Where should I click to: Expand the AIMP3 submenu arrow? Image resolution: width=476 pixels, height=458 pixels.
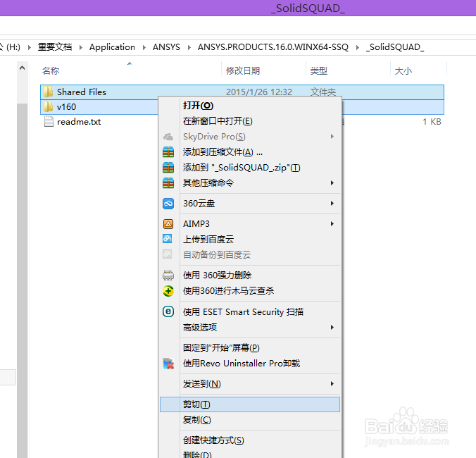(332, 224)
